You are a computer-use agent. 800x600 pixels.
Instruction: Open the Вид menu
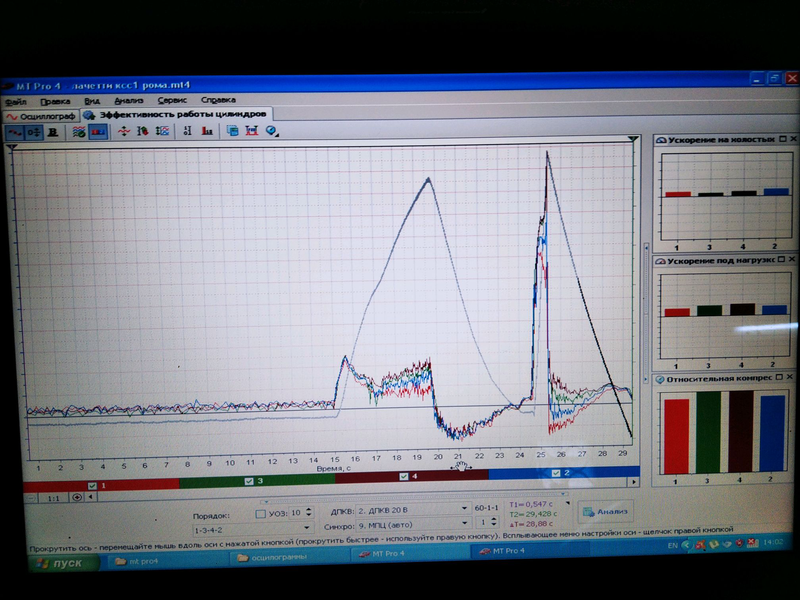pyautogui.click(x=92, y=101)
